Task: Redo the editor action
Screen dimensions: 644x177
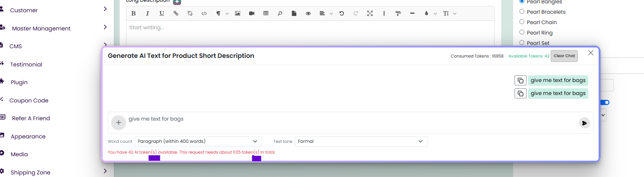Action: pyautogui.click(x=356, y=13)
